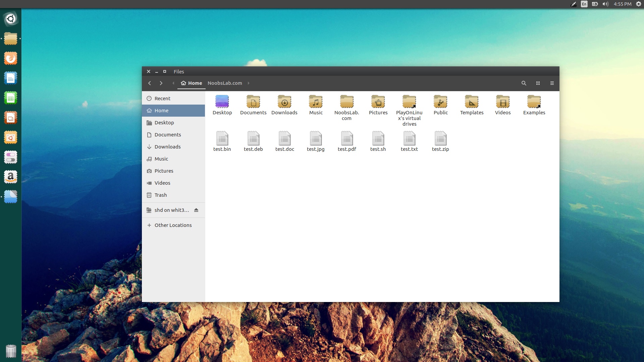The image size is (644, 362).
Task: Open the system settings gear menu
Action: point(638,4)
